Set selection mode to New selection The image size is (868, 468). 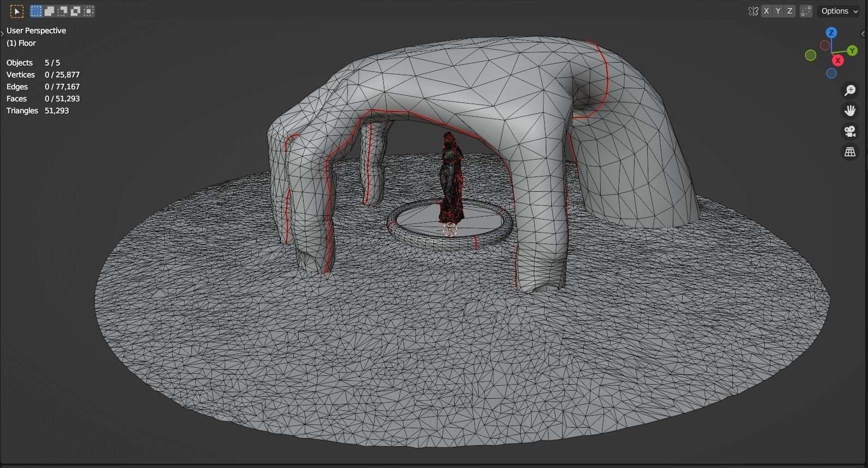pos(37,11)
